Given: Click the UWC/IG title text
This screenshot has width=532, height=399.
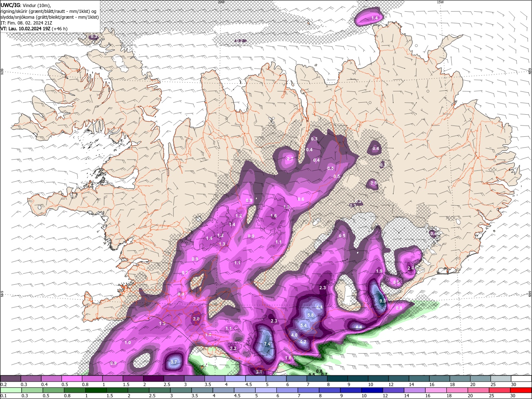Looking at the screenshot, I should click(10, 5).
